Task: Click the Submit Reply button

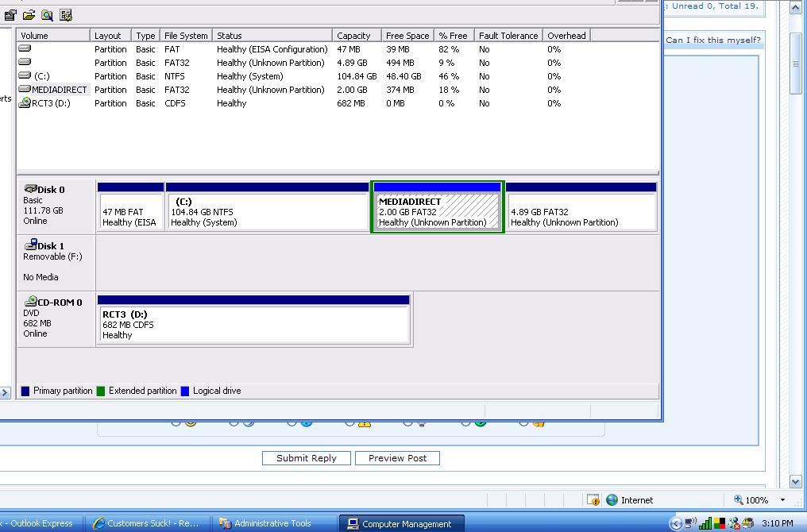Action: point(306,458)
